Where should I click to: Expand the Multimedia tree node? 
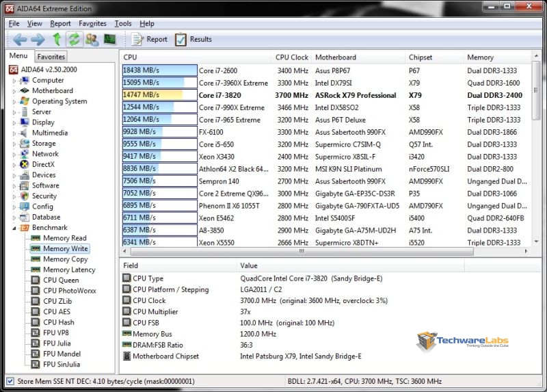[x=14, y=133]
